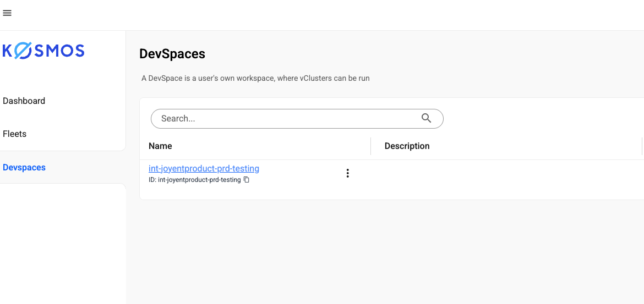Open the three-dot options for int-joyentproduct-prd-testing
The height and width of the screenshot is (304, 644).
click(x=347, y=173)
